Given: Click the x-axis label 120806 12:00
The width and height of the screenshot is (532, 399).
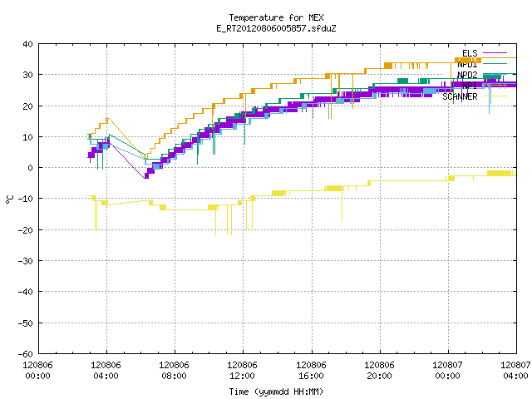Looking at the screenshot, I should click(x=242, y=371).
